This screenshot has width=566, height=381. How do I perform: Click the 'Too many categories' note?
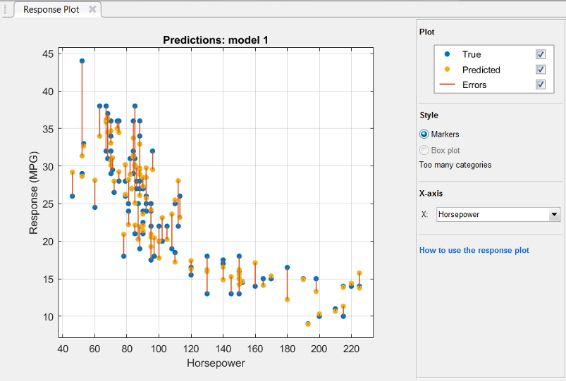[455, 165]
